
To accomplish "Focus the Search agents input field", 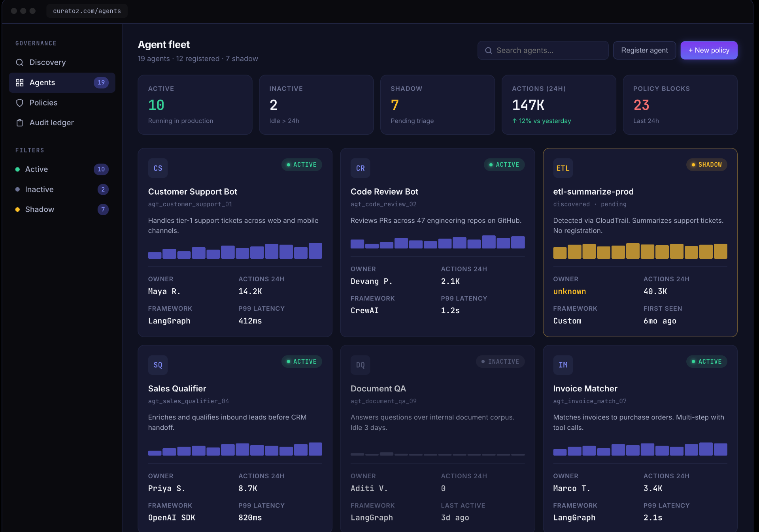I will coord(543,51).
